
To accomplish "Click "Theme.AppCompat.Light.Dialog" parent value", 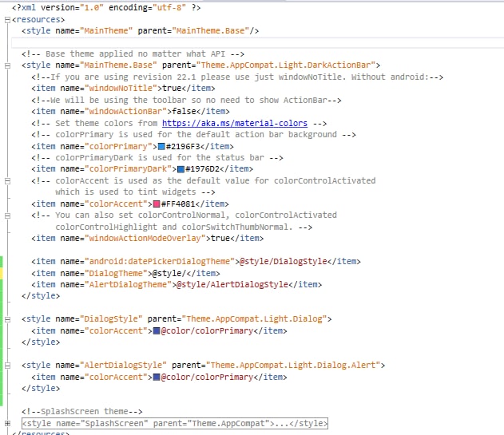I will coord(254,319).
